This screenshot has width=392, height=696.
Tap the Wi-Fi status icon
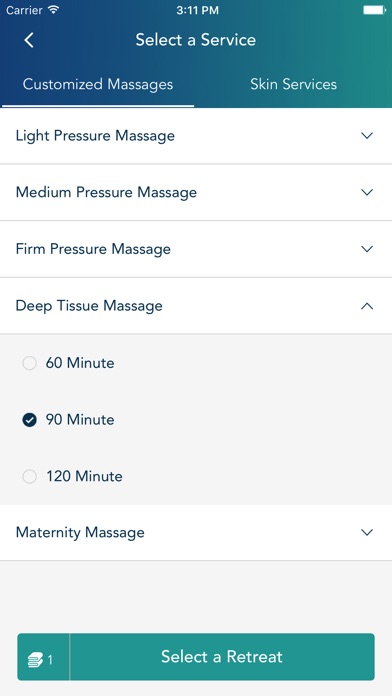pyautogui.click(x=54, y=10)
